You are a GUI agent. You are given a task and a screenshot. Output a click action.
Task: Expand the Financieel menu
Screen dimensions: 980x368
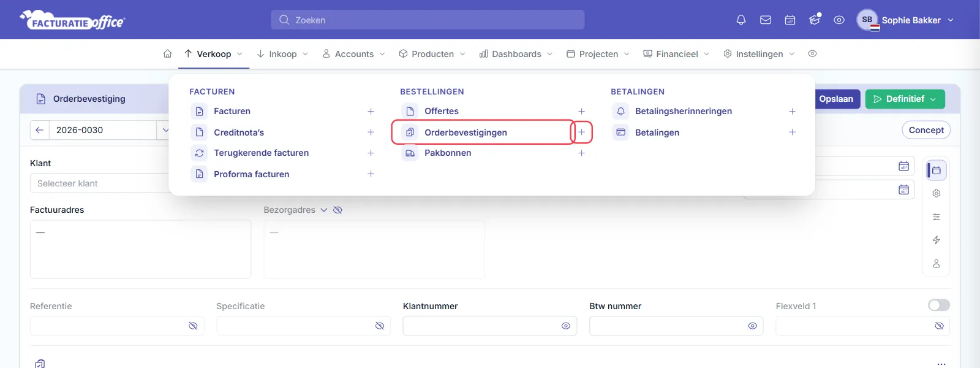(x=677, y=54)
